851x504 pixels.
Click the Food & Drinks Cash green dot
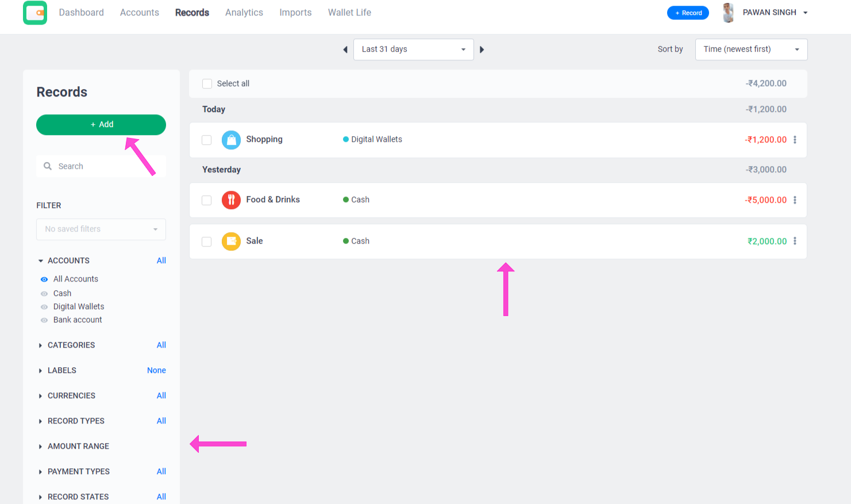346,200
